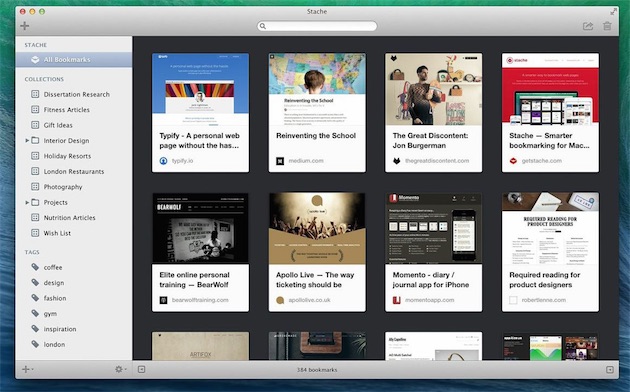Toggle the sidebar panel icon in the bottom bar
This screenshot has height=392, width=630.
(141, 369)
